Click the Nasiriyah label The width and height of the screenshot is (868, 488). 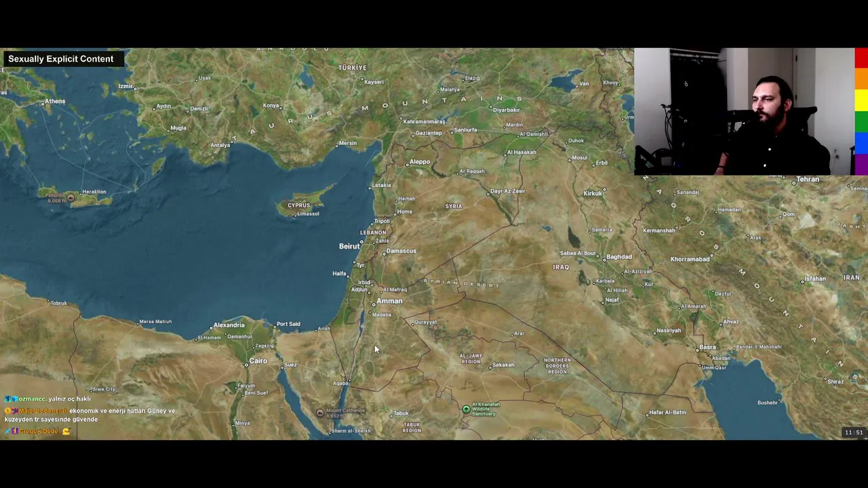669,331
